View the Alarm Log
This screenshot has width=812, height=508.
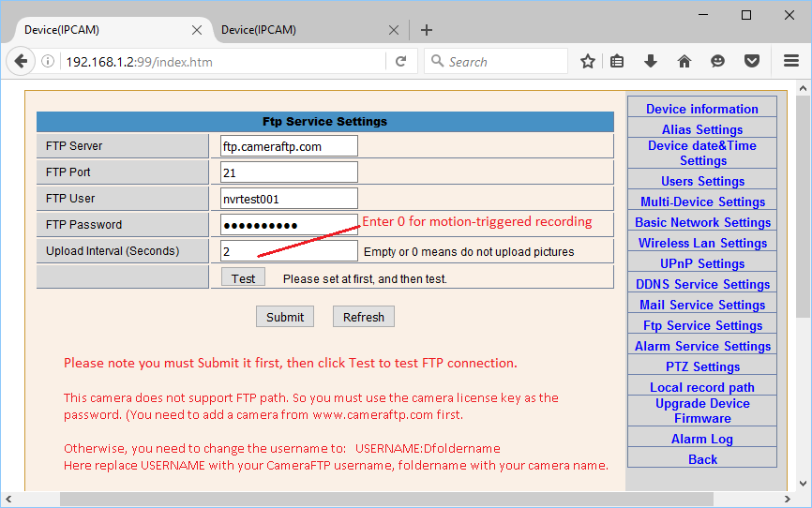click(701, 440)
